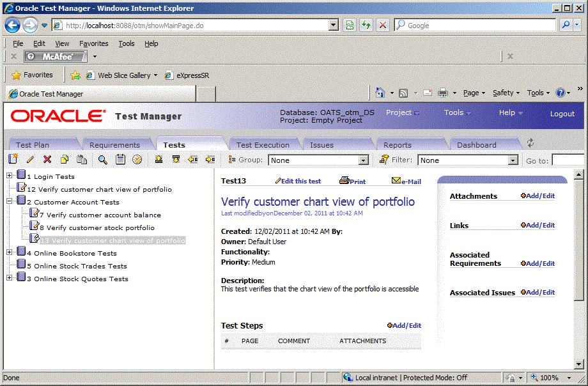Expand the 3 Online Stock Quotes Tests node
Image resolution: width=588 pixels, height=386 pixels.
point(10,277)
